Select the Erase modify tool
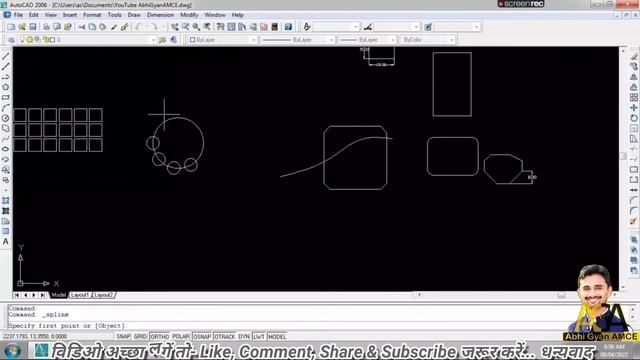 [x=633, y=56]
